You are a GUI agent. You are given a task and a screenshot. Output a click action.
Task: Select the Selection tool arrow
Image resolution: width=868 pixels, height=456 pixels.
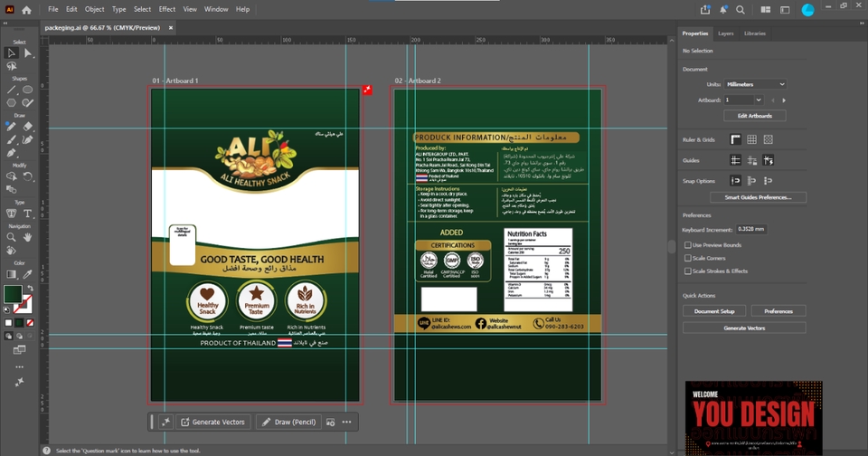tap(11, 52)
